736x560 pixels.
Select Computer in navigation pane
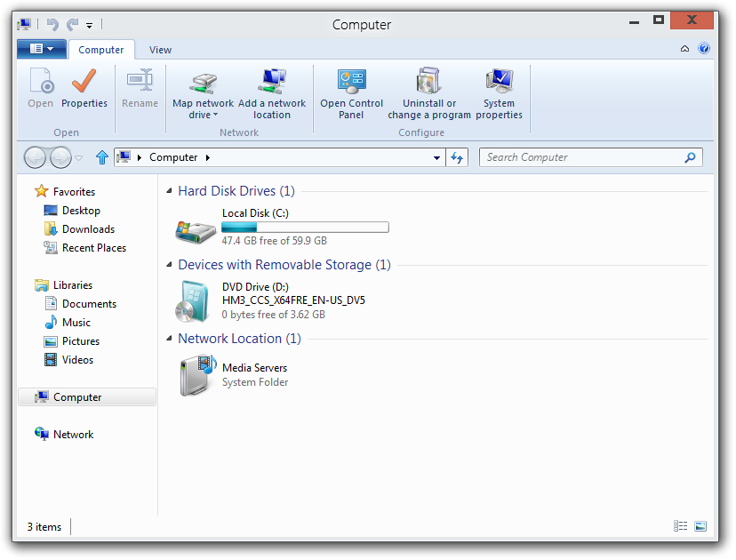tap(87, 397)
